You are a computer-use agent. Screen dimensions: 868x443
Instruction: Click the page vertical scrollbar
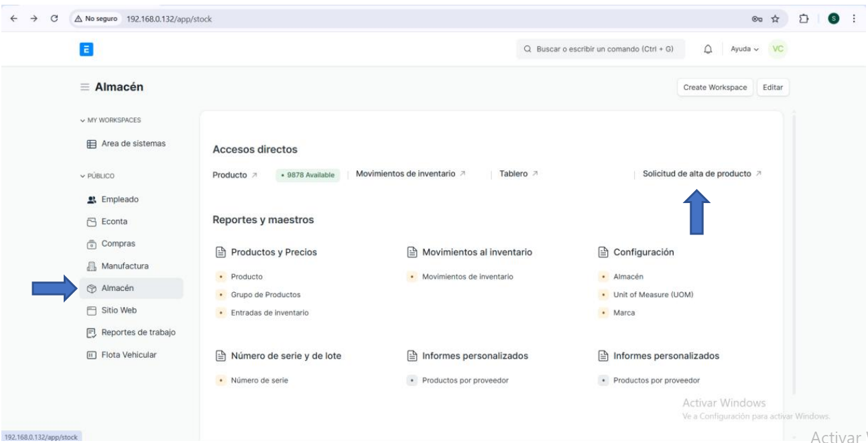tap(794, 255)
